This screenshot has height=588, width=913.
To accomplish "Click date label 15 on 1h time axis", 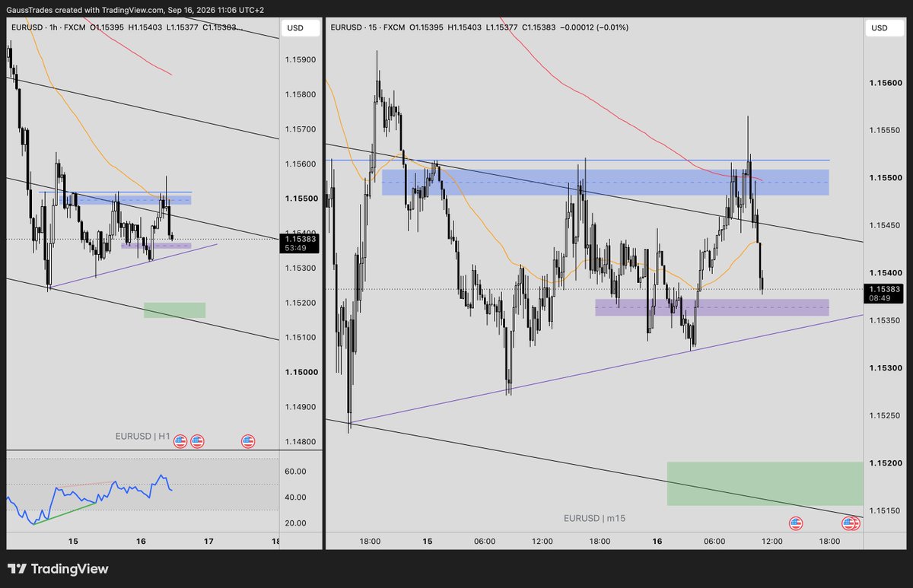I will [x=73, y=542].
